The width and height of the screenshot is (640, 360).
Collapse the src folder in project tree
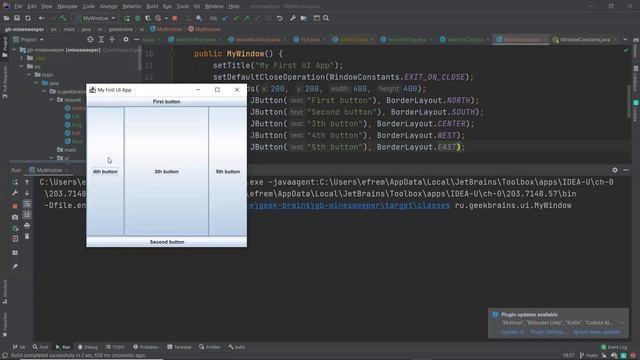pyautogui.click(x=22, y=66)
